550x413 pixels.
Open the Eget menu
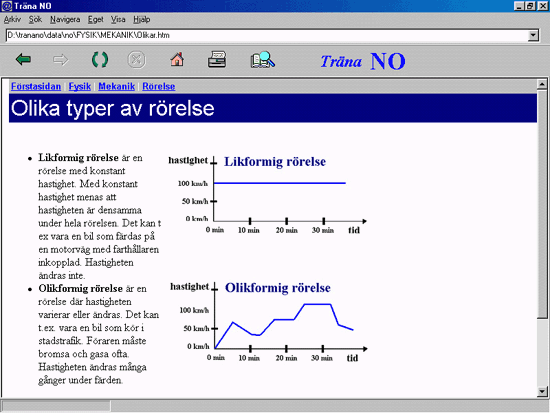coord(95,20)
